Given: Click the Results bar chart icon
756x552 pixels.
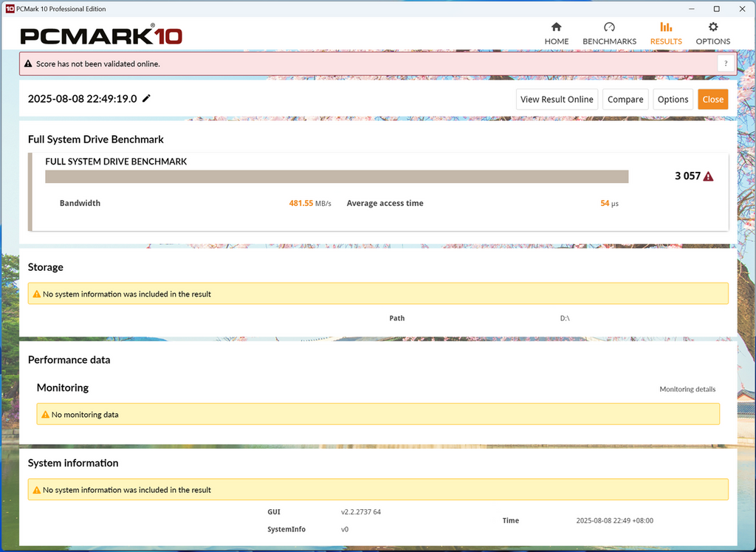Looking at the screenshot, I should [666, 27].
